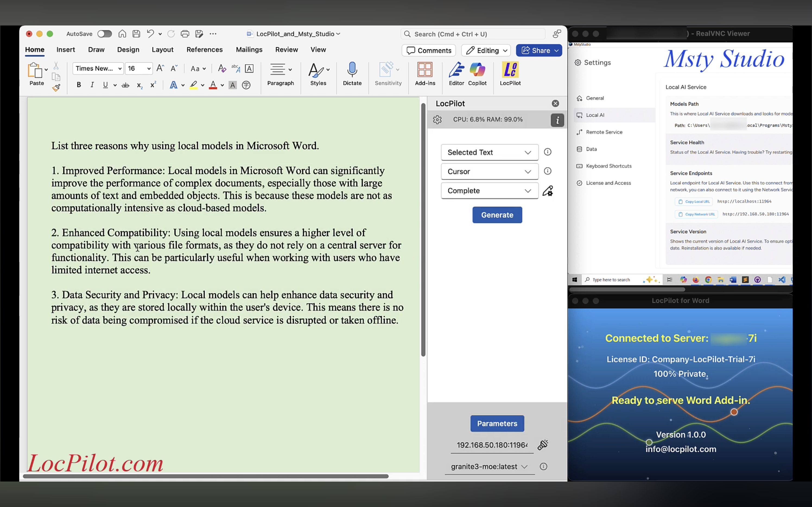Screen dimensions: 812x507
Task: Click the CPU/RAM info icon in LocPilot
Action: (x=557, y=120)
